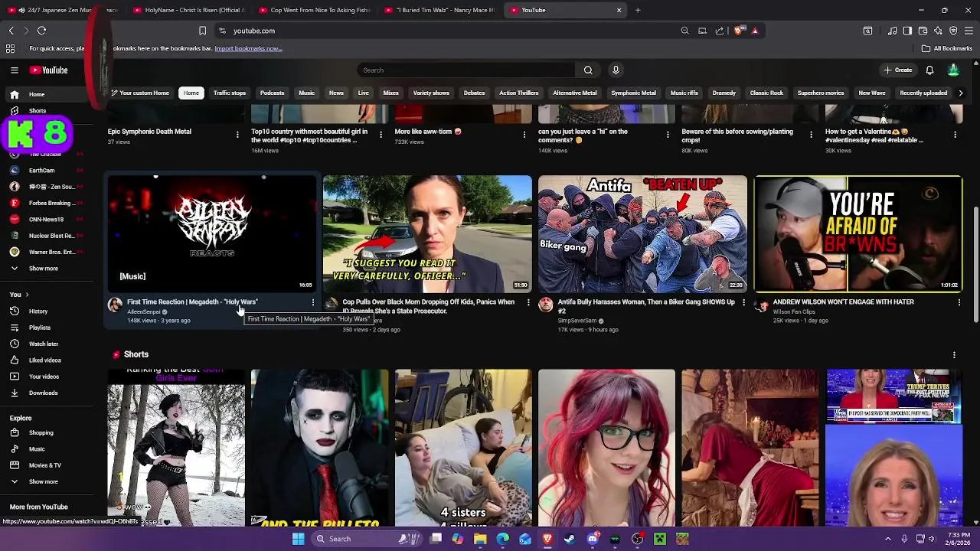Expand Show more under Explore

51,481
